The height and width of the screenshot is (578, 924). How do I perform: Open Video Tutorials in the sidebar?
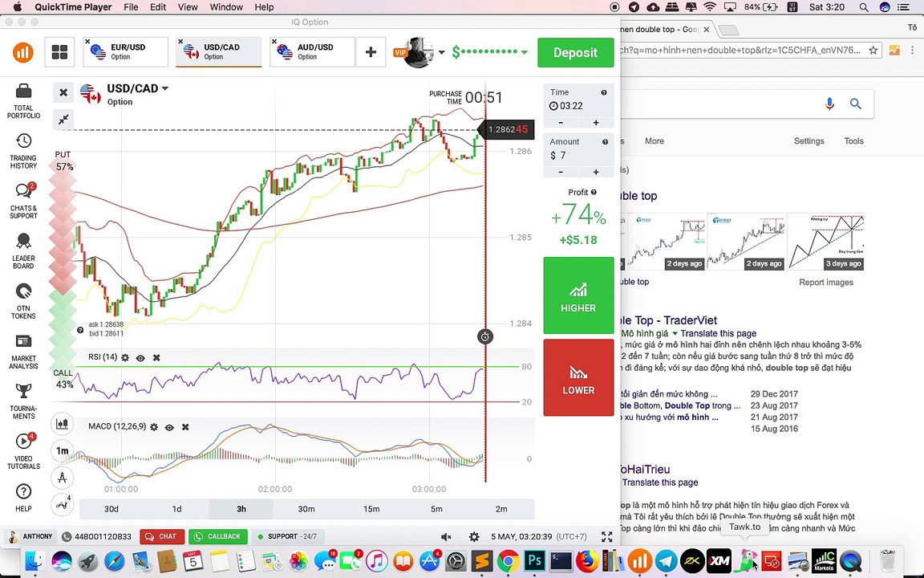pyautogui.click(x=23, y=452)
